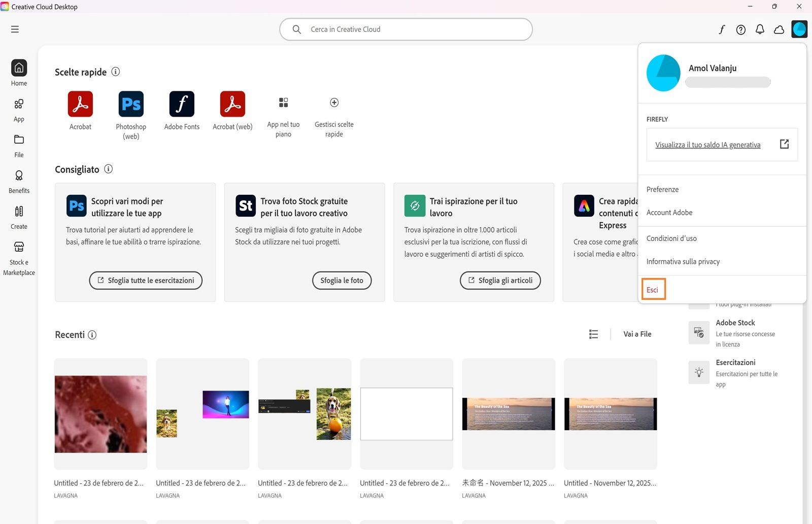This screenshot has width=812, height=524.
Task: Click the profile avatar in header
Action: (x=799, y=29)
